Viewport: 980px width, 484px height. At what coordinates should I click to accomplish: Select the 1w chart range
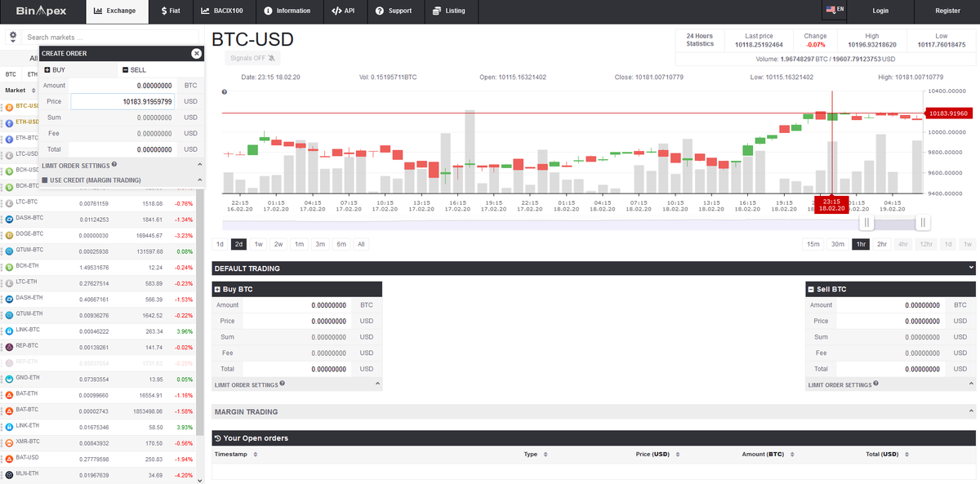pyautogui.click(x=259, y=244)
